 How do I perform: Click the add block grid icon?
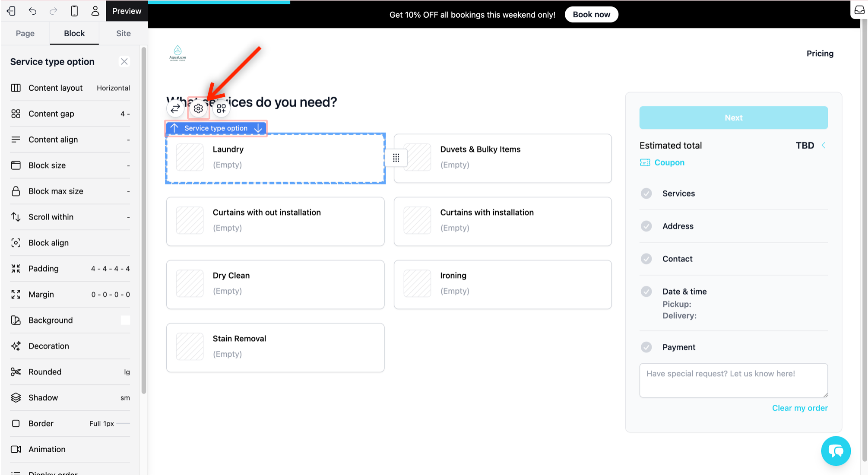(x=221, y=108)
